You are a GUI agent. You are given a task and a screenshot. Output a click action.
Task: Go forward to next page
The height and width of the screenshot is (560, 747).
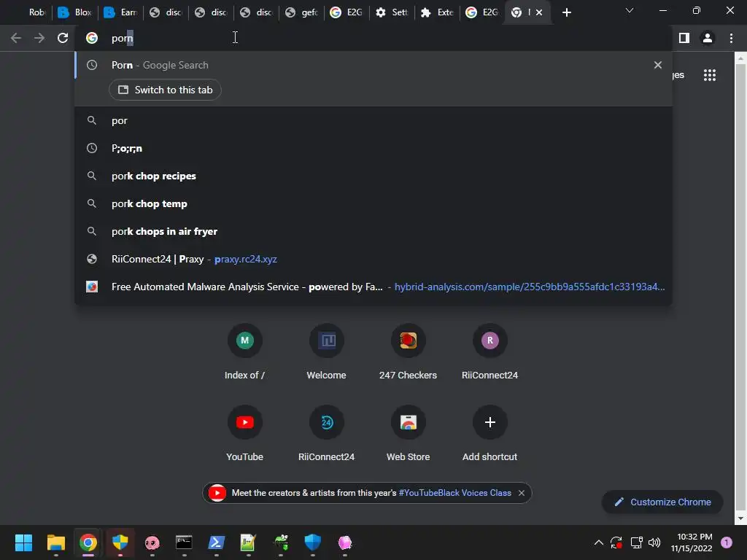click(x=39, y=38)
